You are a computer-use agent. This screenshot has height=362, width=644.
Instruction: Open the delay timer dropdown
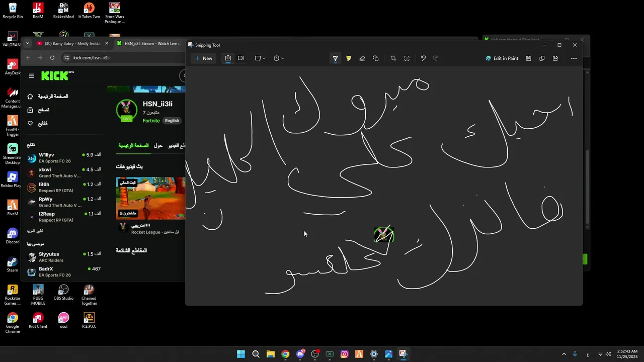tap(279, 58)
